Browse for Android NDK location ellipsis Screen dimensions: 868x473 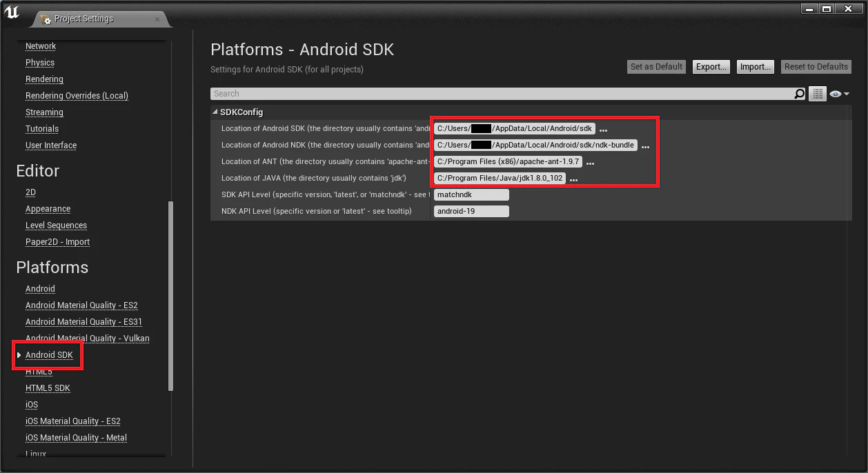click(x=645, y=146)
